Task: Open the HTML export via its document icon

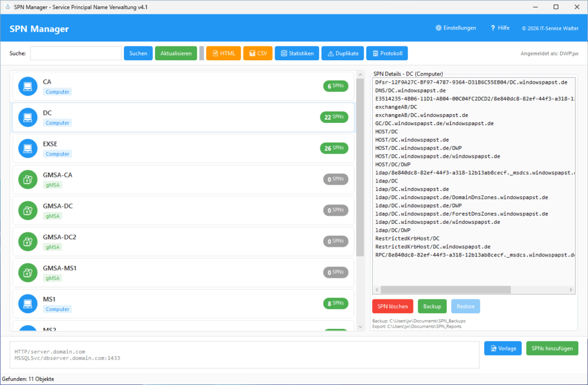Action: point(215,53)
